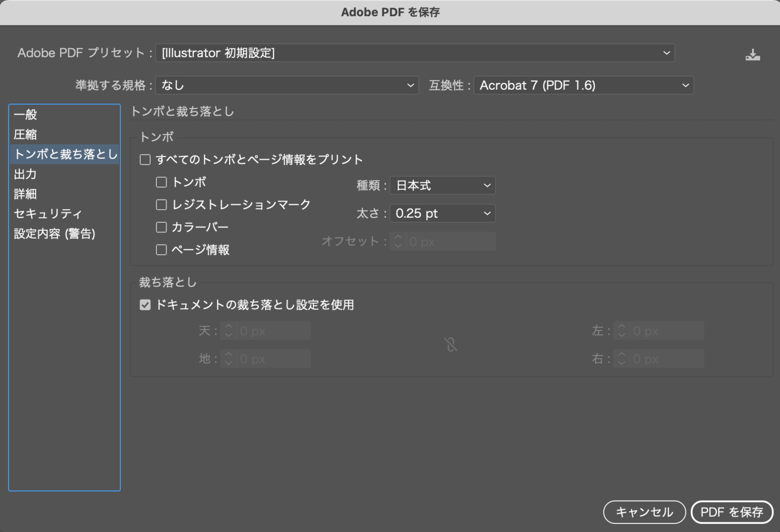Enable ページ情報 printing
The height and width of the screenshot is (532, 780).
tap(161, 249)
